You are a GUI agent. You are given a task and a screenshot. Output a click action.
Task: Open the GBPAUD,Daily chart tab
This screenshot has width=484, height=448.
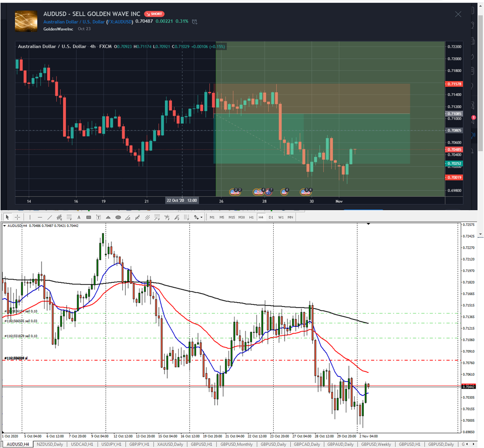coord(340,444)
